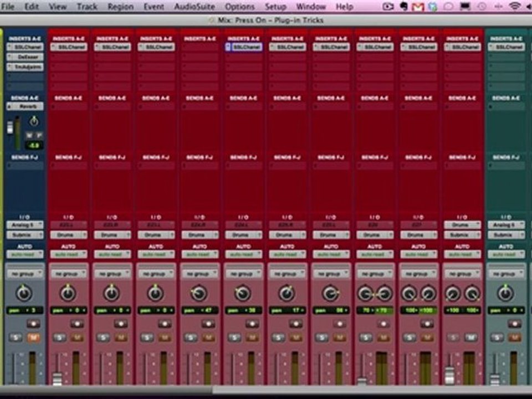The height and width of the screenshot is (399, 532).
Task: Open no group selector on blue track
Action: click(25, 273)
